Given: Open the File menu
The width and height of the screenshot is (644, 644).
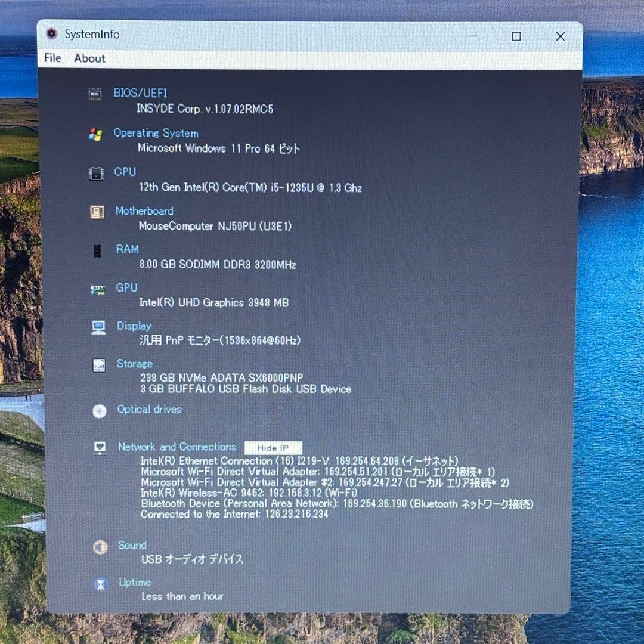Looking at the screenshot, I should click(x=52, y=58).
